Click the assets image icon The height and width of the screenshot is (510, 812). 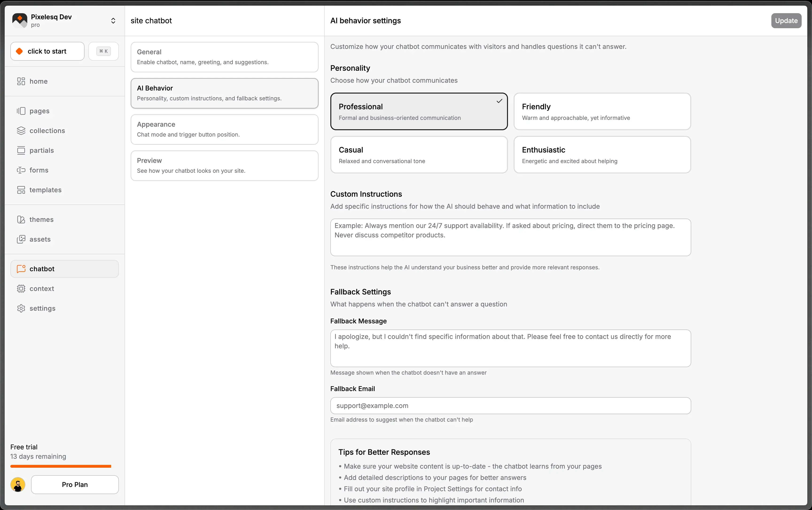pos(21,239)
